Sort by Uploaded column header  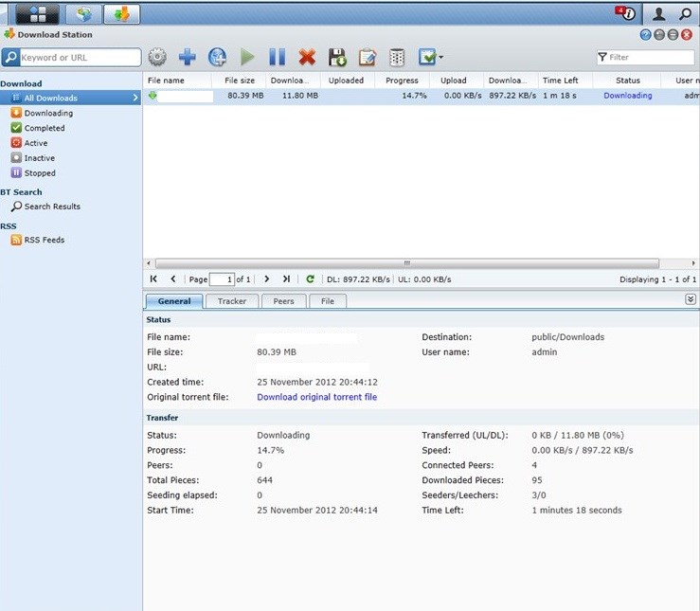coord(346,81)
